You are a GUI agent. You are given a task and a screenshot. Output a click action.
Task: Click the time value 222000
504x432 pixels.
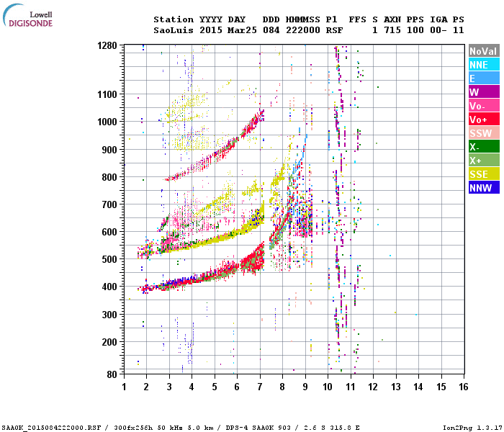coord(303,30)
